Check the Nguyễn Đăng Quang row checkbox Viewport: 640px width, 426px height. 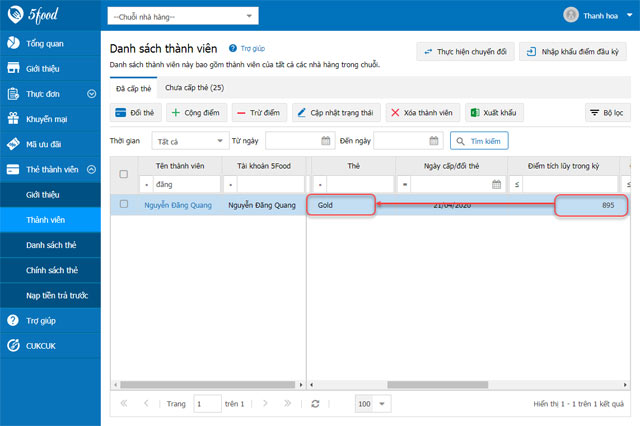point(124,204)
